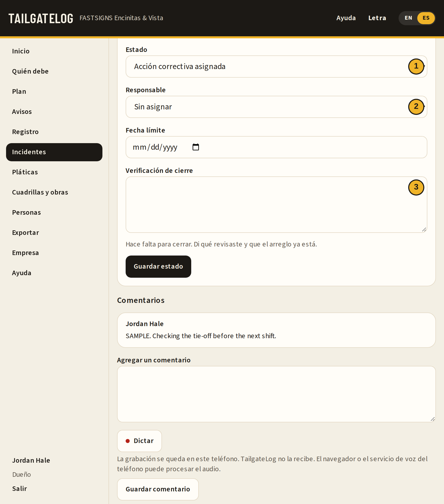The height and width of the screenshot is (504, 444).
Task: Go to Incidentes in sidebar
Action: point(54,152)
